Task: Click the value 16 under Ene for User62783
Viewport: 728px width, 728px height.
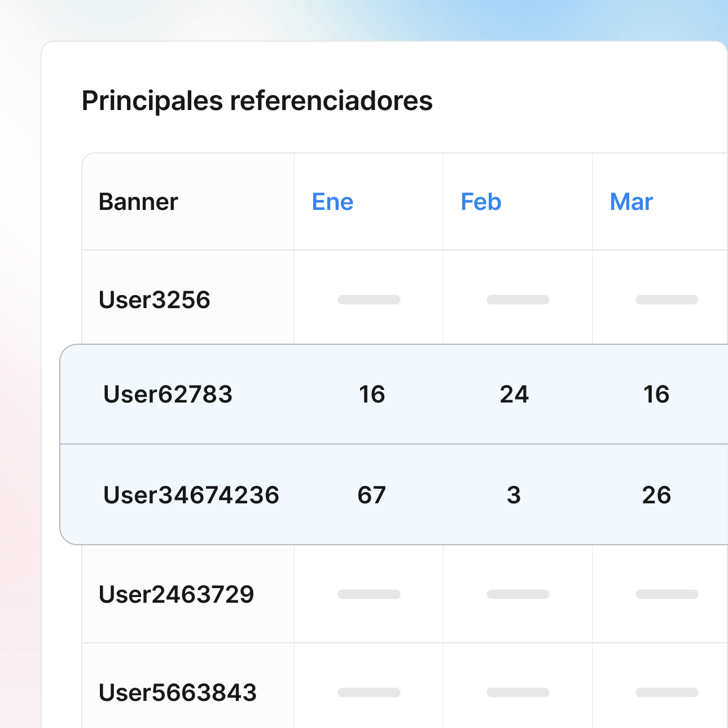Action: [x=371, y=394]
